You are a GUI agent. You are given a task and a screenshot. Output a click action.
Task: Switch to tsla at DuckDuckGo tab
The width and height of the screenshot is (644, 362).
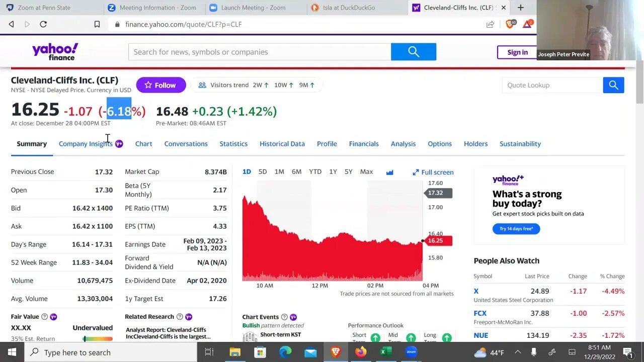click(x=355, y=8)
